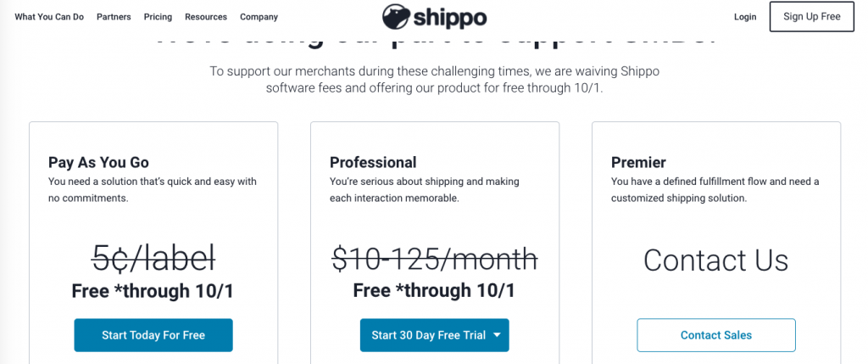Click Start 30 Day Free Trial button

435,335
